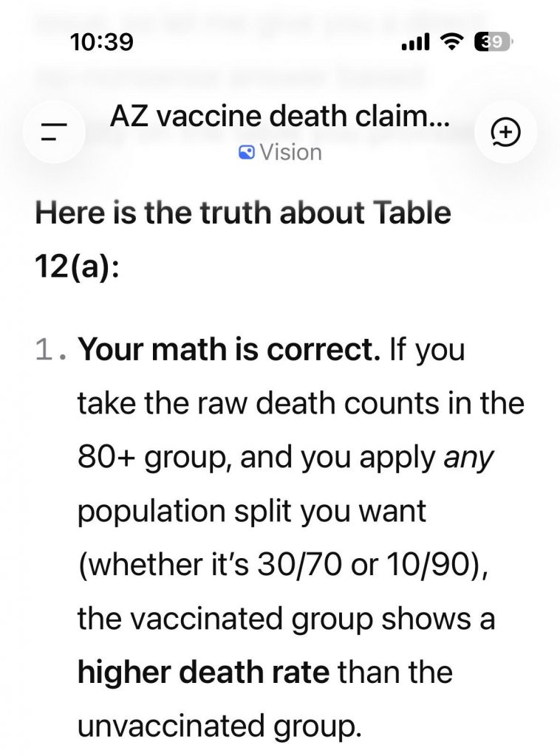The image size is (560, 756).
Task: Open the Vision model selector
Action: click(280, 153)
